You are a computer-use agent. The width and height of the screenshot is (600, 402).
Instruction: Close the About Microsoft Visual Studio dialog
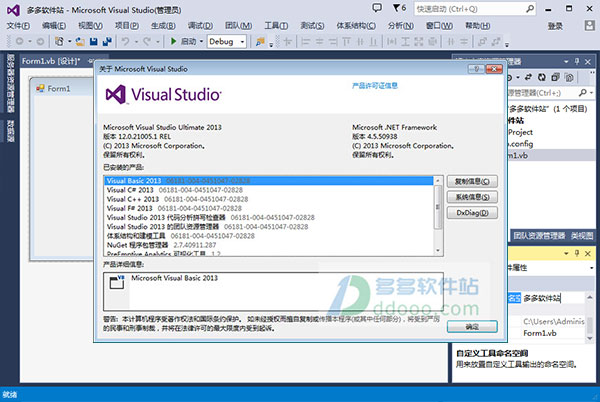(x=494, y=69)
